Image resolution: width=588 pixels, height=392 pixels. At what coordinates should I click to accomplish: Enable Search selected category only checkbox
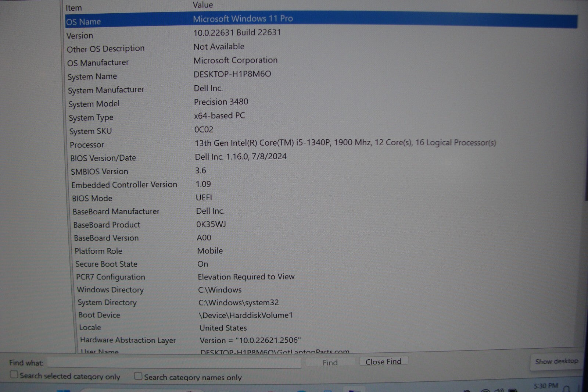(14, 375)
